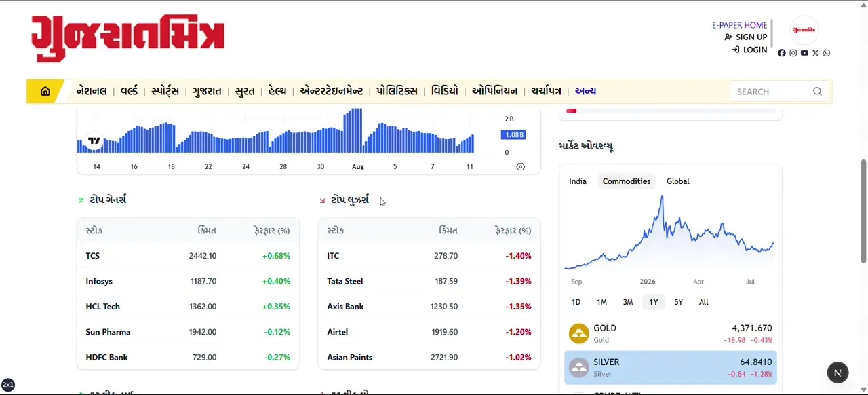Open the X (Twitter) profile icon

pyautogui.click(x=816, y=53)
